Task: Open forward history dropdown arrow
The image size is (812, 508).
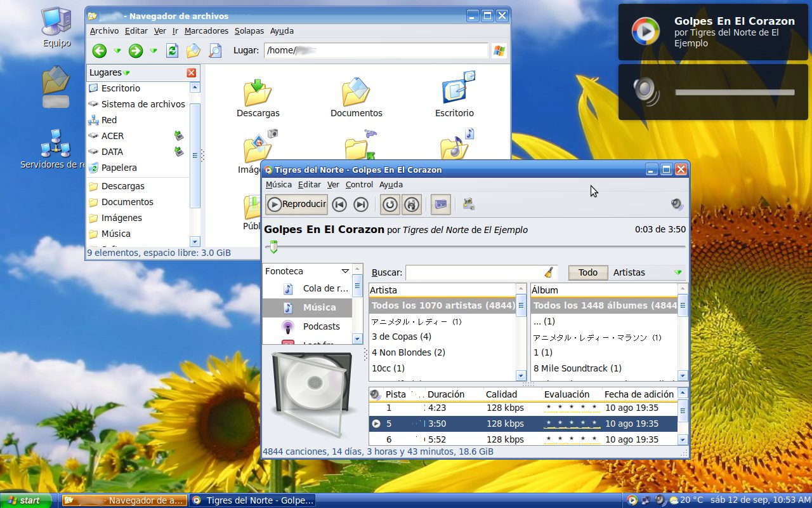Action: pos(154,51)
